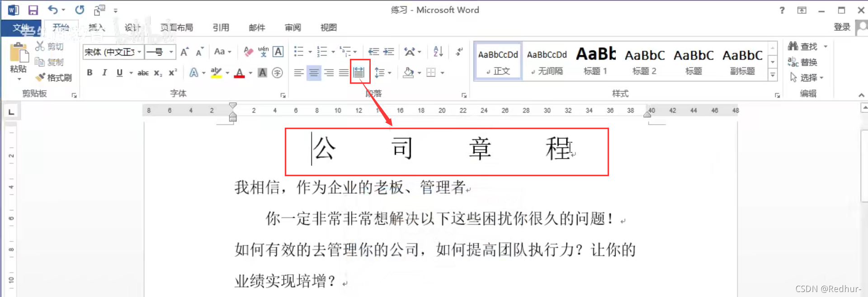Image resolution: width=868 pixels, height=297 pixels.
Task: Toggle strikethrough (abc) formatting
Action: pyautogui.click(x=143, y=72)
